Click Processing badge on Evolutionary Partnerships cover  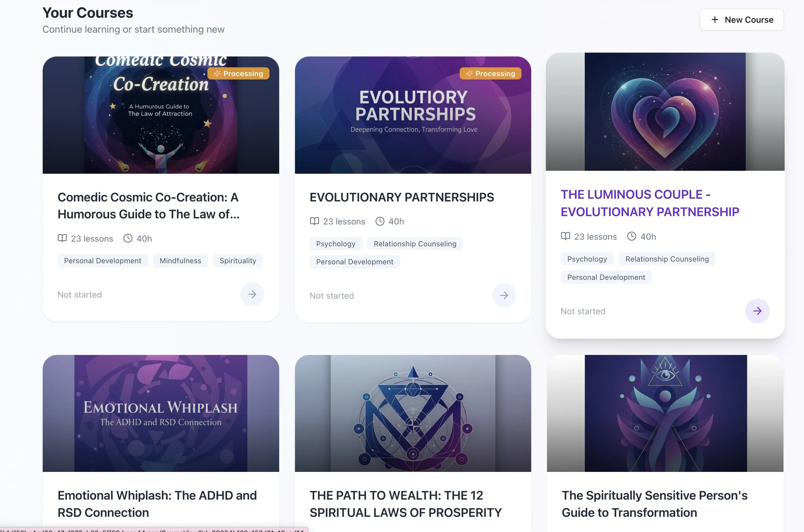tap(490, 74)
